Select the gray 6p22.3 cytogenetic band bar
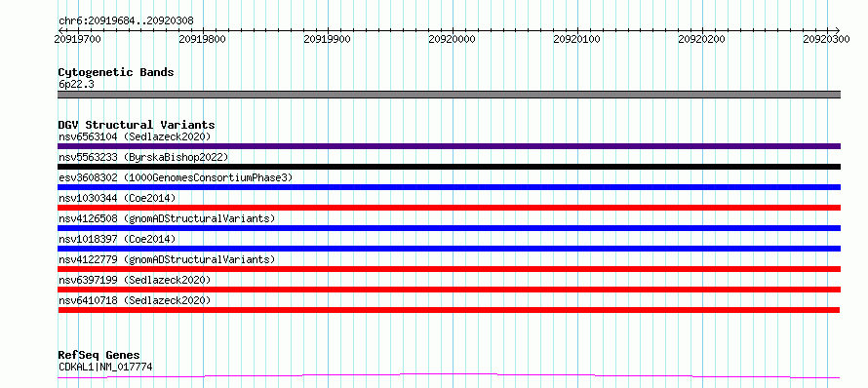 tap(449, 95)
